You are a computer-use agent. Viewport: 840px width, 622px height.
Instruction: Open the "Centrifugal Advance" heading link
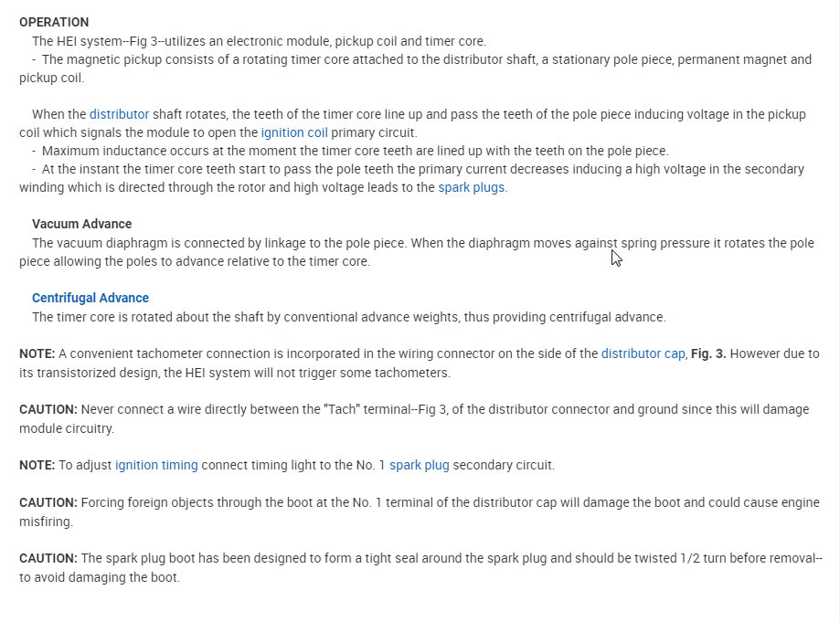pos(90,298)
